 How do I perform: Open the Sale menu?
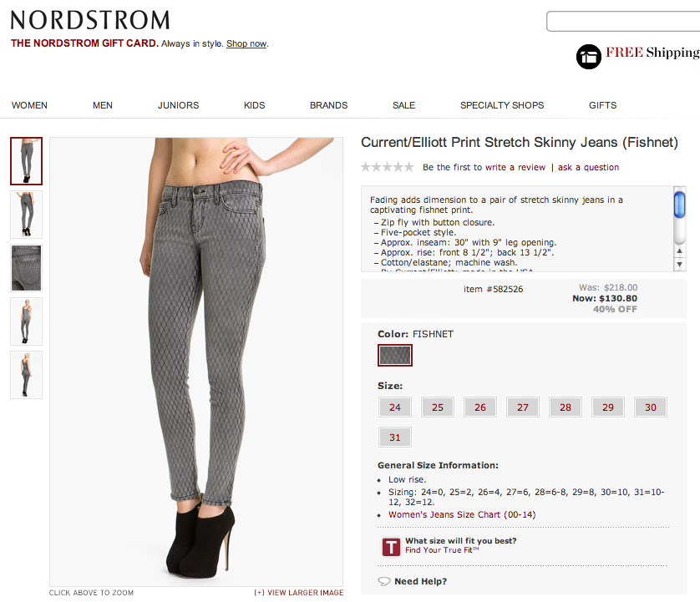[x=403, y=105]
